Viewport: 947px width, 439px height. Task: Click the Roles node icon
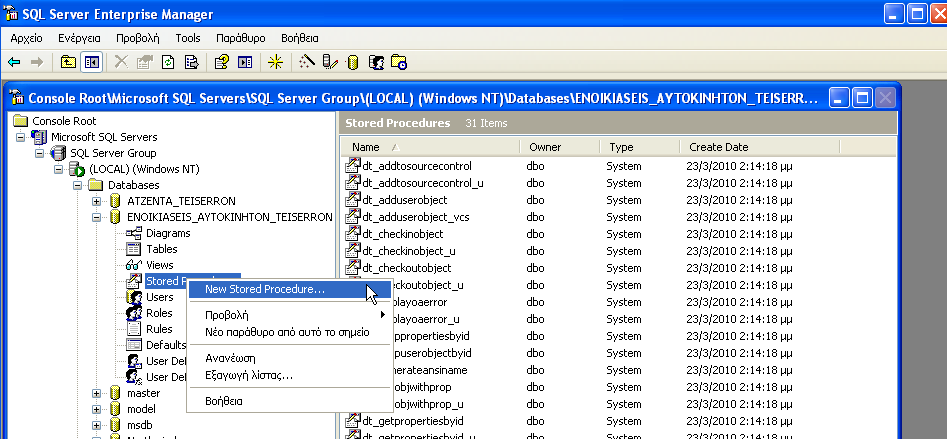pos(134,313)
